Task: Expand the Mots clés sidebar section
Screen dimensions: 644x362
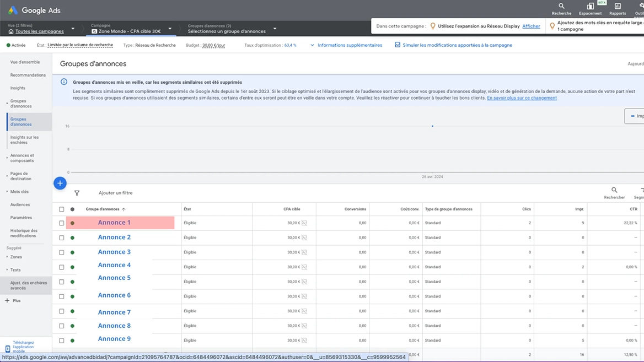Action: pyautogui.click(x=7, y=192)
